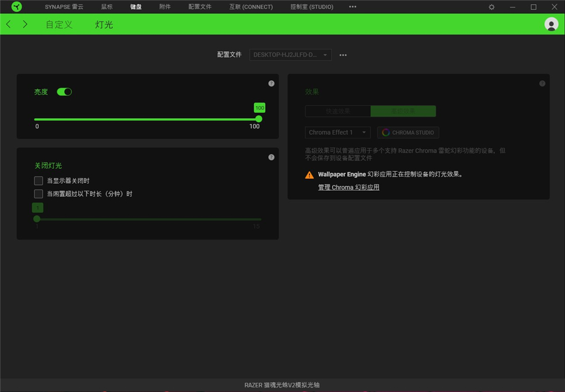Select the 高级效果 button
Screen dimensions: 565x392
[403, 111]
